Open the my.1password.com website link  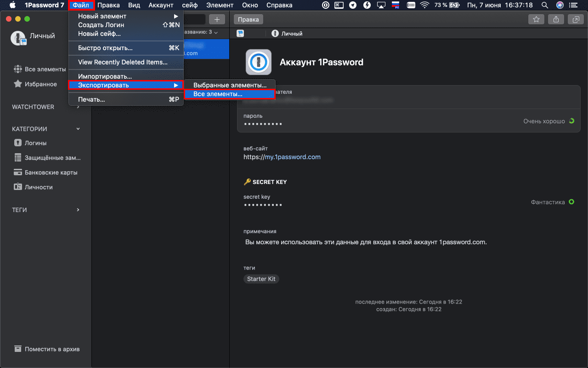click(x=292, y=157)
